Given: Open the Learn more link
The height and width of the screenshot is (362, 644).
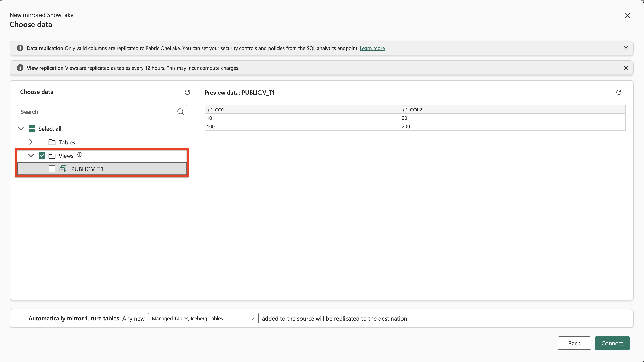Looking at the screenshot, I should (372, 48).
